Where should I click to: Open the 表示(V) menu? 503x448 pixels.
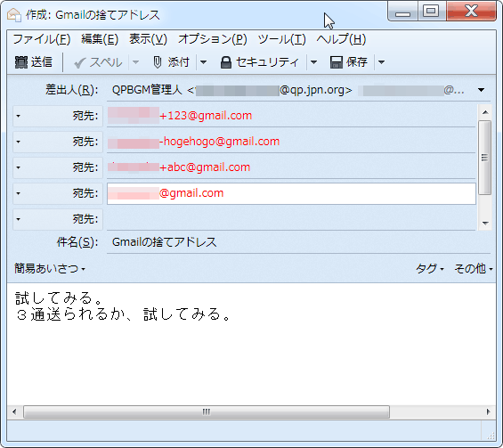(x=148, y=39)
